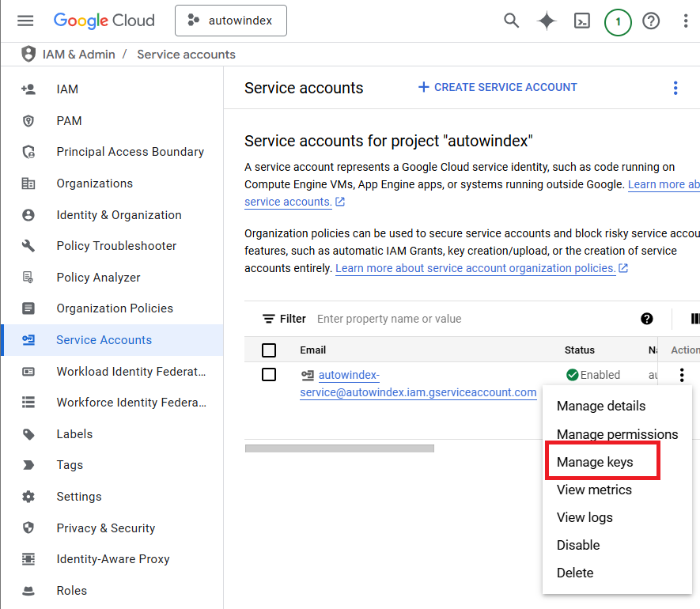Open Privacy & Security in sidebar
This screenshot has width=700, height=609.
[x=112, y=528]
